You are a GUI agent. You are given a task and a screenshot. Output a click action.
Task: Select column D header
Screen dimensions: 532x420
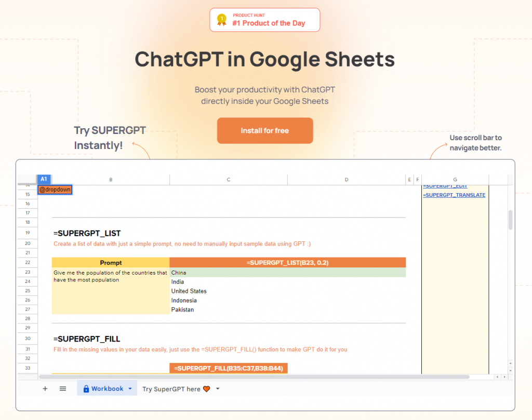click(x=347, y=180)
